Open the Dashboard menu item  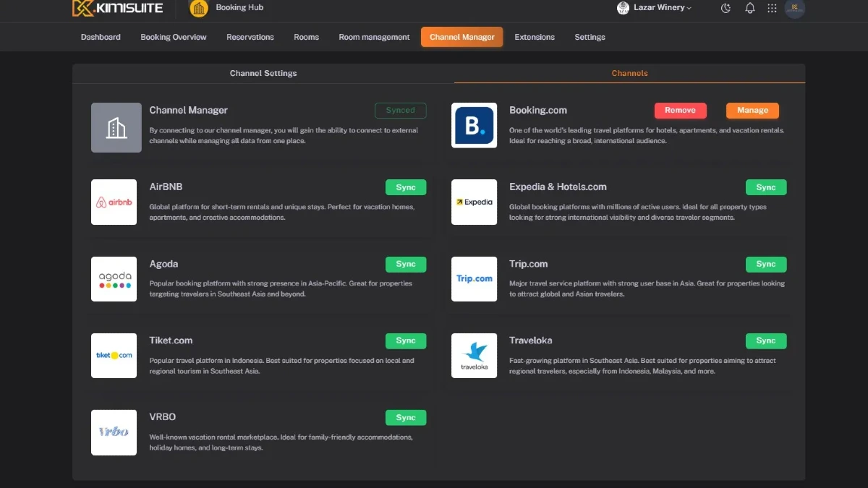(101, 37)
